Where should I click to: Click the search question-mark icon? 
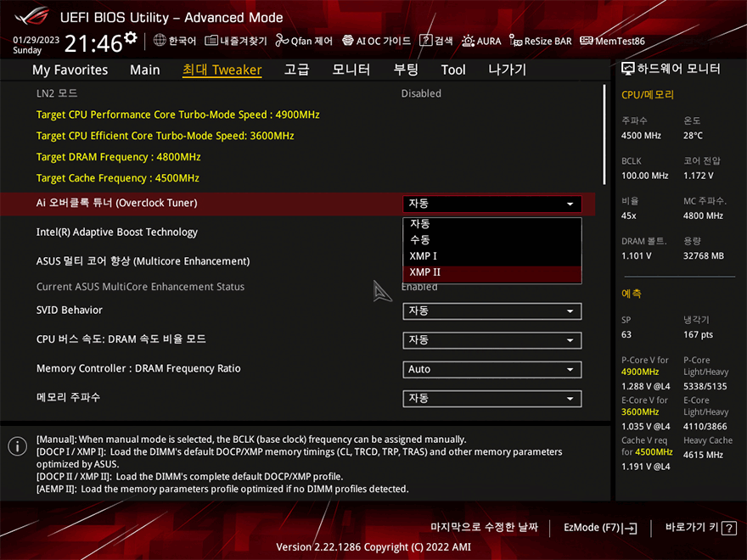425,41
